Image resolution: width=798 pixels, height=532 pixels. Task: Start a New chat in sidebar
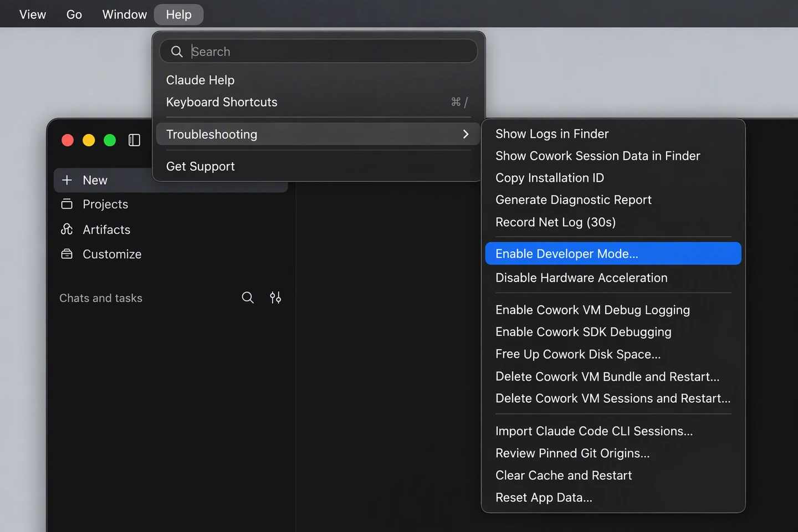click(171, 180)
